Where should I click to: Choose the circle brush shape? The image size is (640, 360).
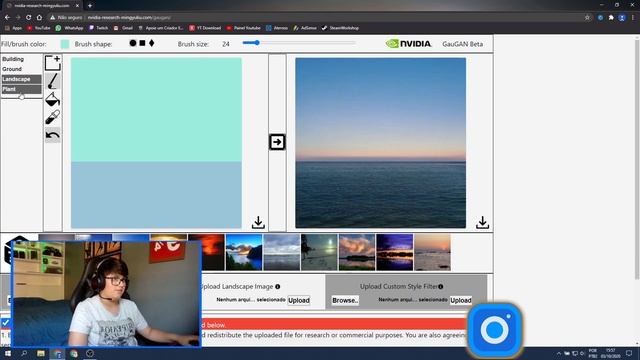click(x=133, y=43)
